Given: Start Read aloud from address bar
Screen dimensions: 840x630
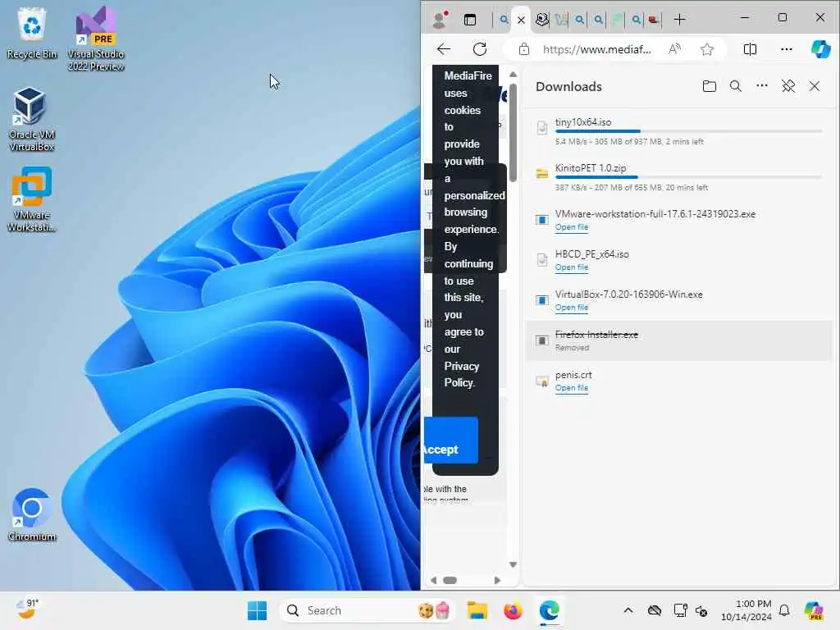Looking at the screenshot, I should pyautogui.click(x=674, y=49).
